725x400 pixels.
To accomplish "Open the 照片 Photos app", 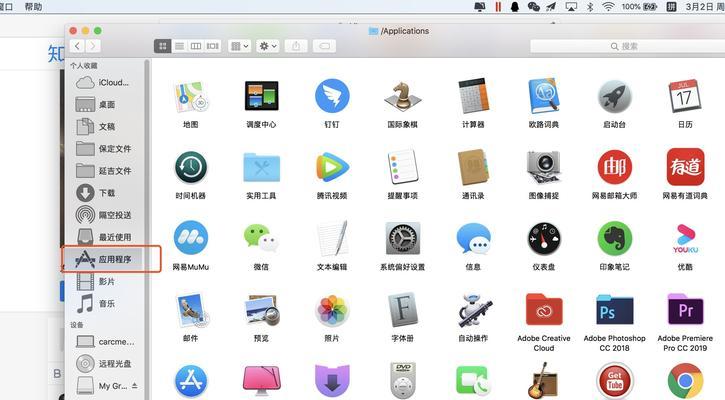I will 332,309.
